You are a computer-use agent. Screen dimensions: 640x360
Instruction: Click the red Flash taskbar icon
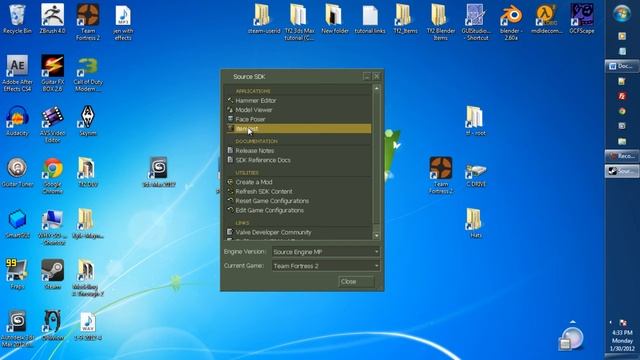pos(622,96)
